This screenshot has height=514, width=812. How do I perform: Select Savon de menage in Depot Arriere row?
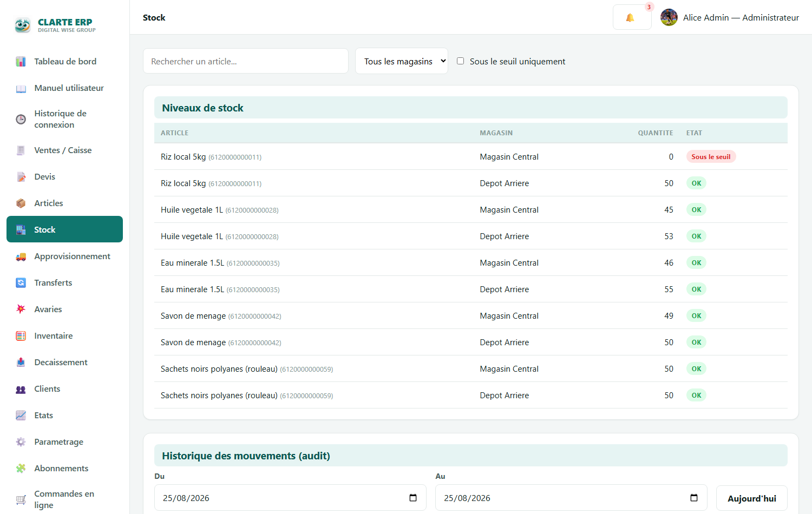point(471,342)
